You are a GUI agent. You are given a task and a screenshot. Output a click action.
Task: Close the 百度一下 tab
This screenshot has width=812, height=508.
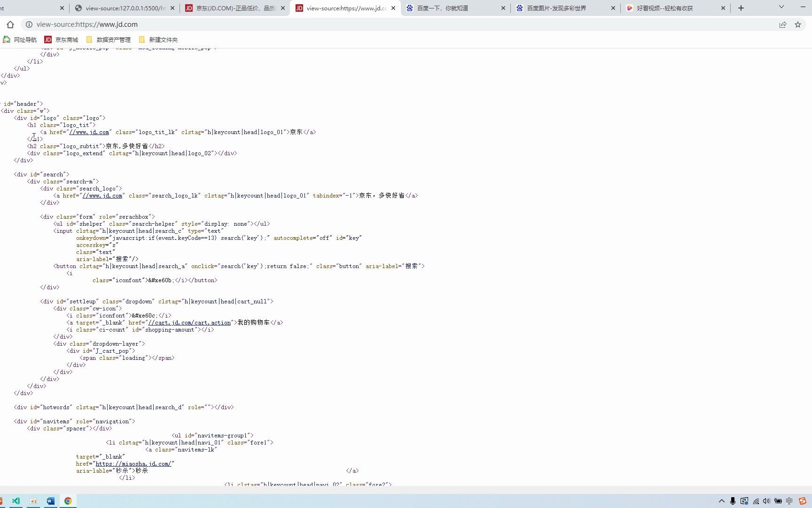pos(503,8)
